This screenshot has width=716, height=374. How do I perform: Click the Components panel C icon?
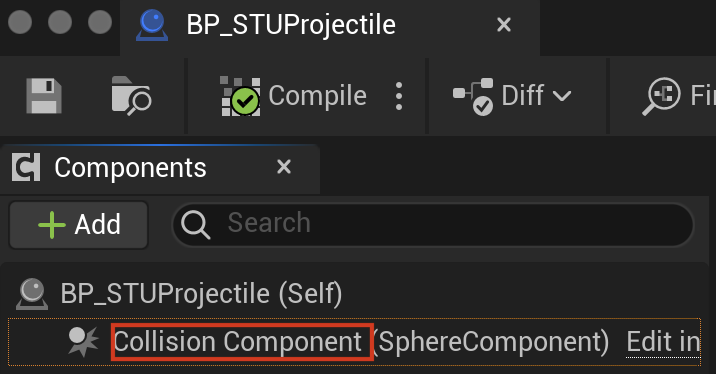[x=26, y=167]
